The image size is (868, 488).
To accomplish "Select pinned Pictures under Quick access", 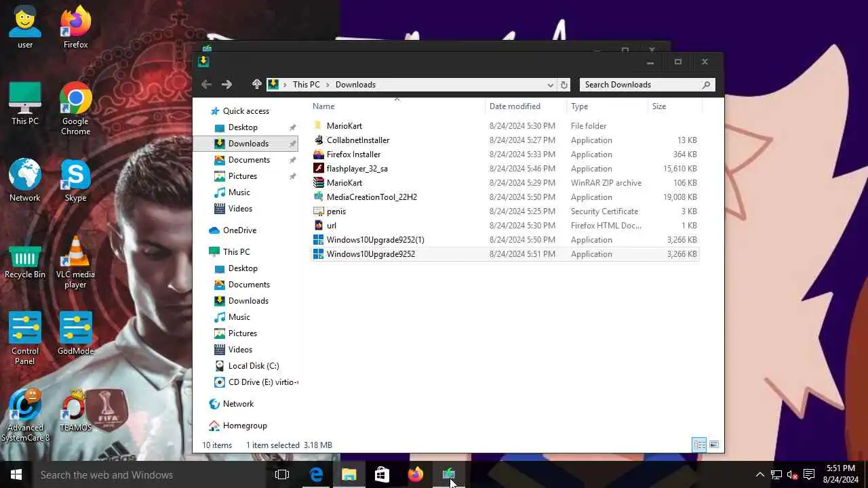I will pos(243,176).
